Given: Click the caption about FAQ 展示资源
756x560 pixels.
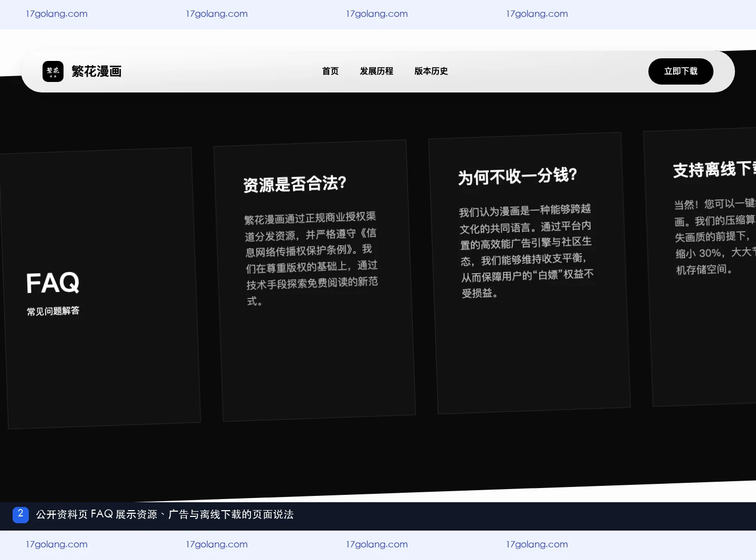Looking at the screenshot, I should pyautogui.click(x=165, y=515).
